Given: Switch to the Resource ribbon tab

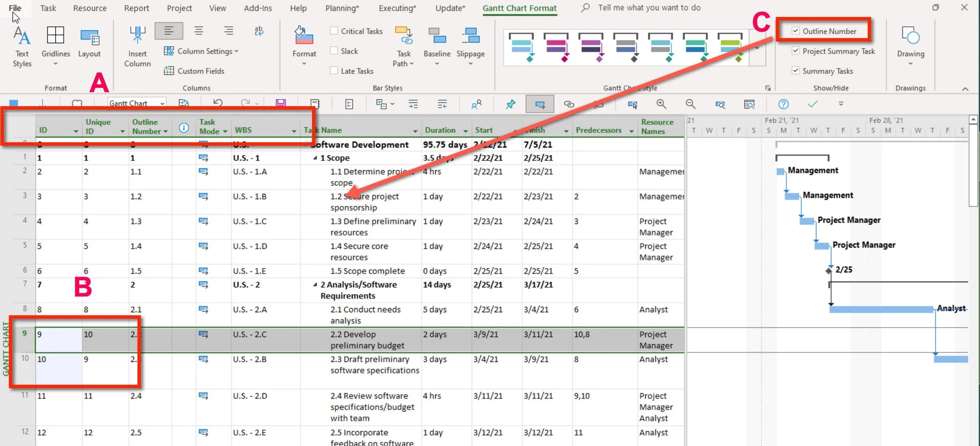Looking at the screenshot, I should [x=90, y=8].
